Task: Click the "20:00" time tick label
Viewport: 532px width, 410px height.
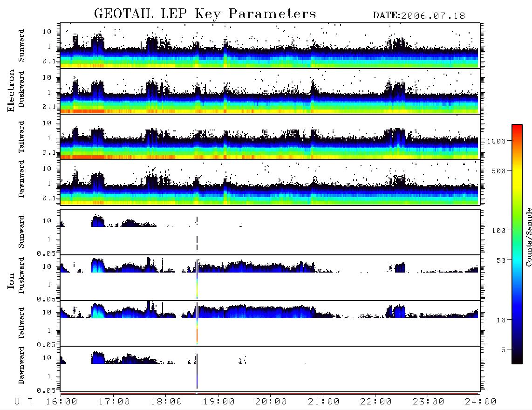Action: [271, 402]
